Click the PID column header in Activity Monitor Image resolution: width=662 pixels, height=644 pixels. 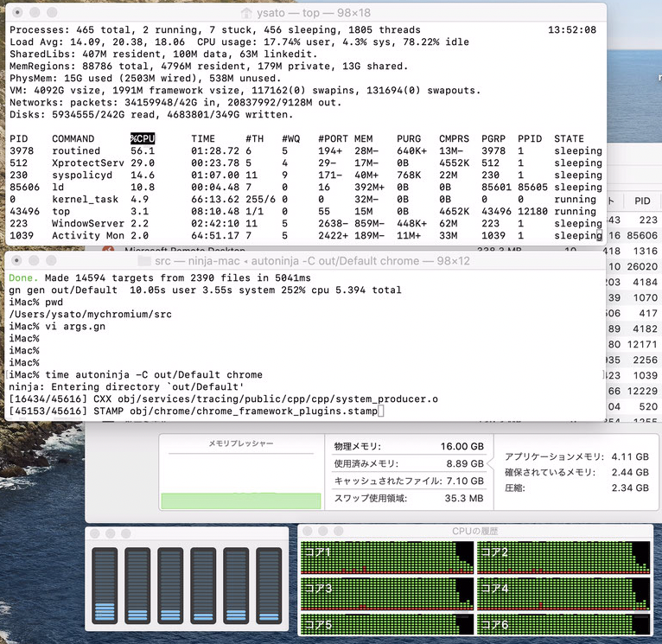click(642, 201)
